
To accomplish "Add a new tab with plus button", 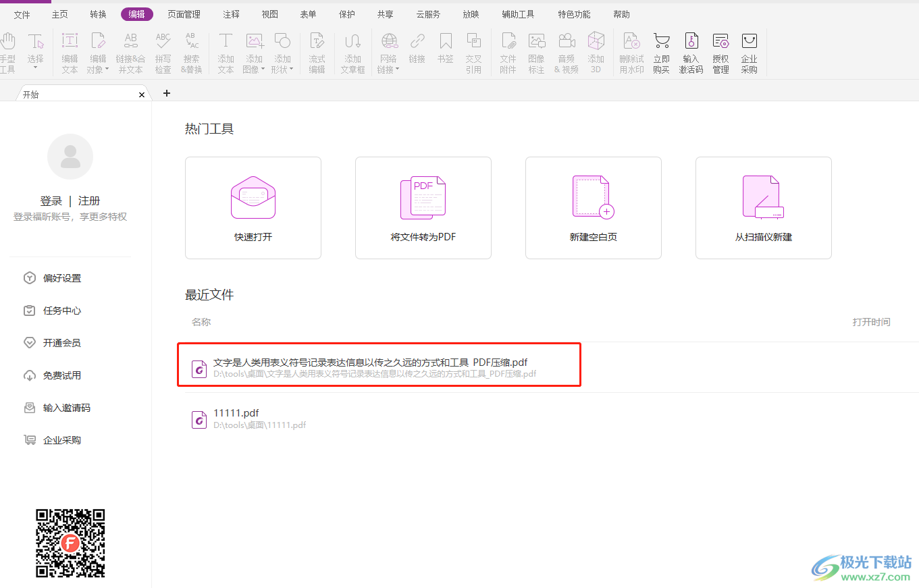I will 167,93.
